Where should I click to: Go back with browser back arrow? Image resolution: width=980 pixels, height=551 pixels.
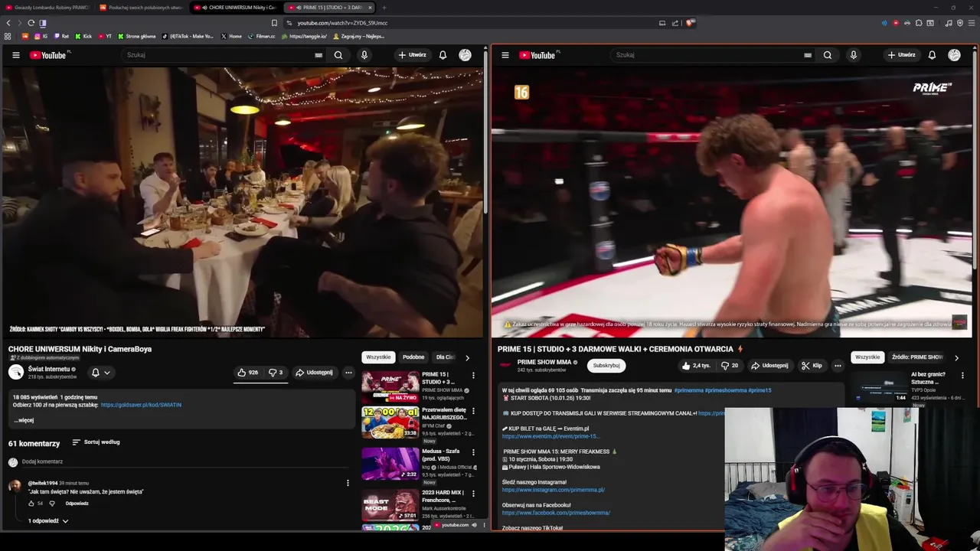click(x=8, y=23)
